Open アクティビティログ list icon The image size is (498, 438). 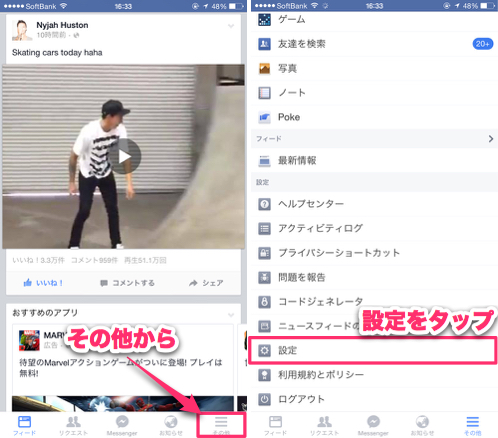265,228
